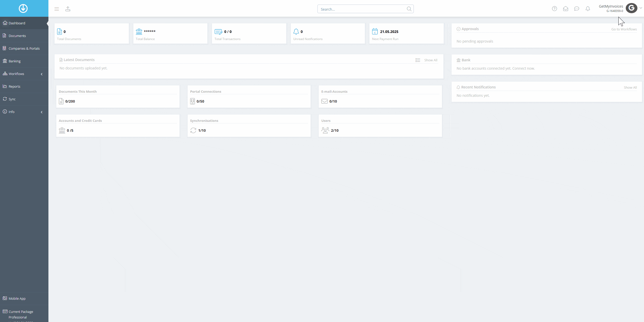Click the upload document icon in top bar

coord(68,9)
